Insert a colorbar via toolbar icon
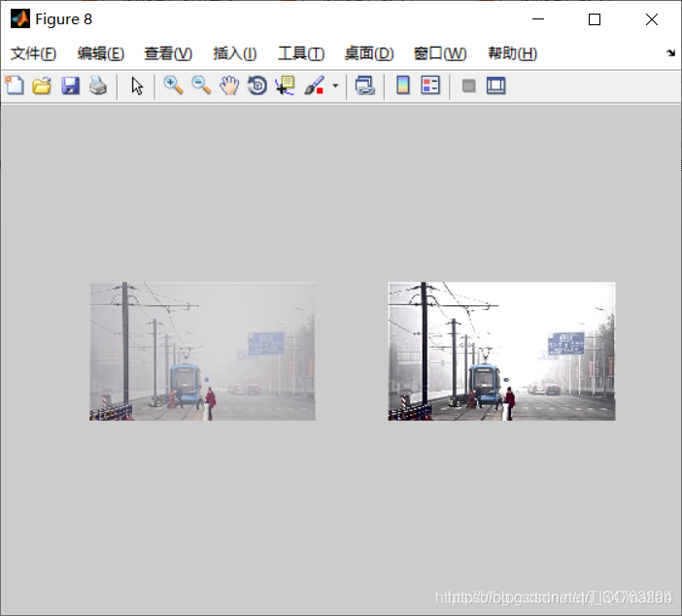This screenshot has width=682, height=616. tap(403, 86)
